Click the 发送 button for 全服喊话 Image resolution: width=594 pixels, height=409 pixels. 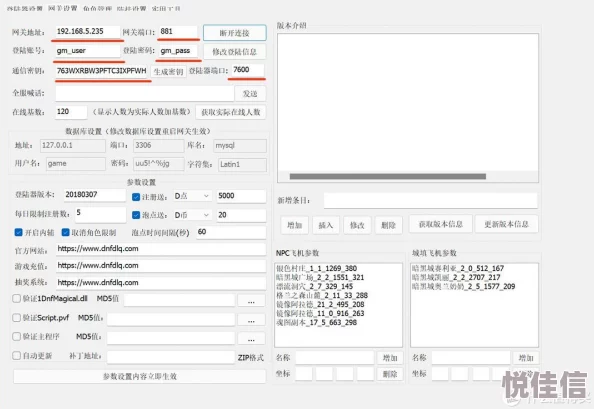coord(250,94)
